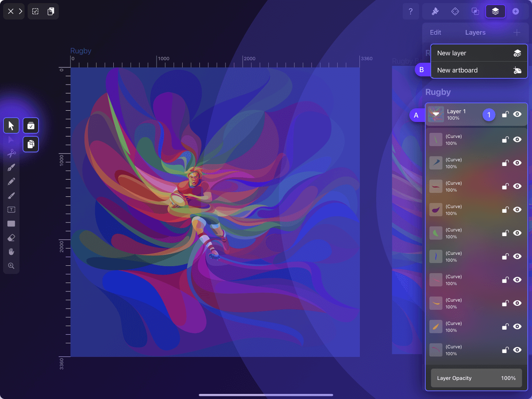This screenshot has width=532, height=399.
Task: Select the Move tool arrow
Action: coord(11,125)
